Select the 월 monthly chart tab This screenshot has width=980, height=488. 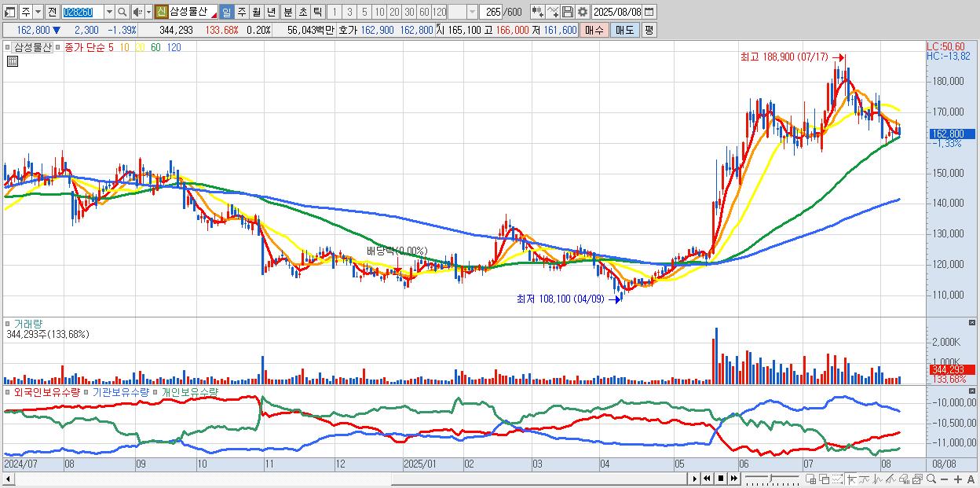pyautogui.click(x=256, y=12)
